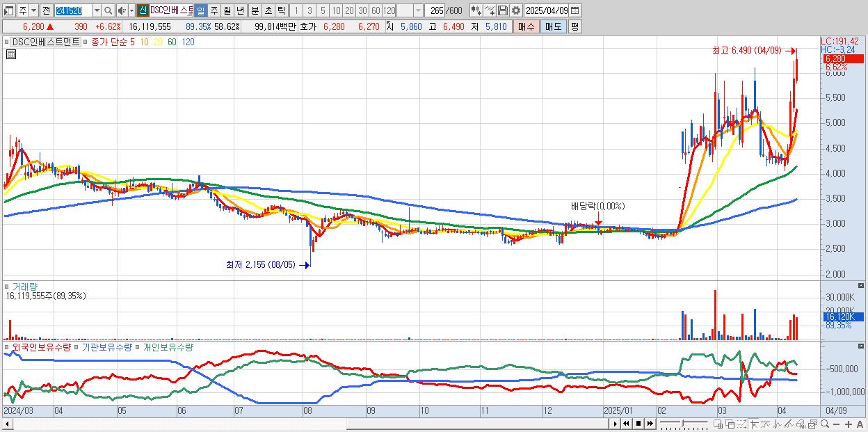This screenshot has height=432, width=868.
Task: Click the dotted chart-area icon in bottom toolbar
Action: (741, 424)
